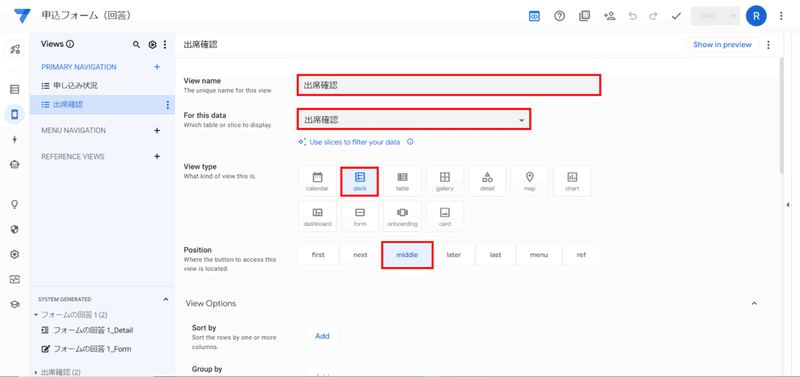
Task: Open the Security shield icon
Action: [15, 229]
